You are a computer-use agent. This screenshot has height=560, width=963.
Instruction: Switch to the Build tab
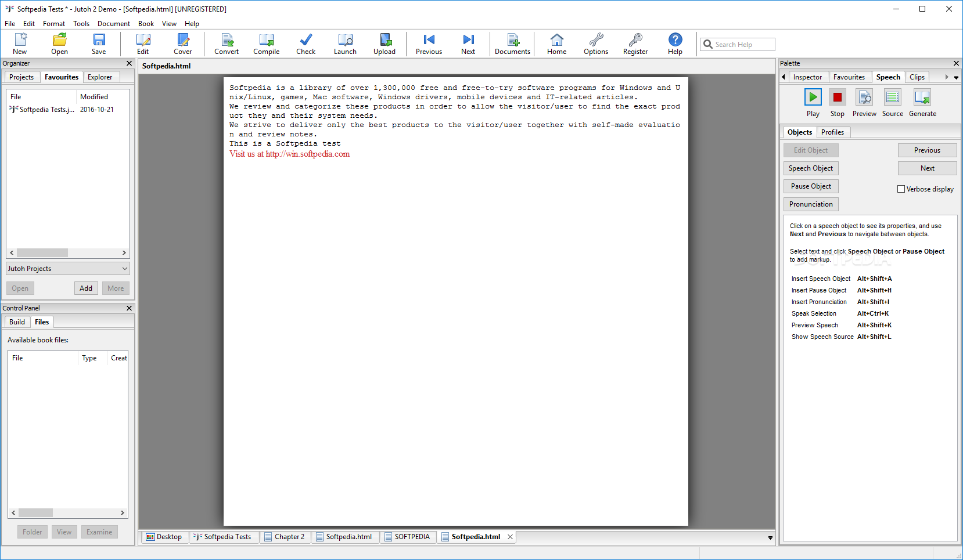(17, 322)
